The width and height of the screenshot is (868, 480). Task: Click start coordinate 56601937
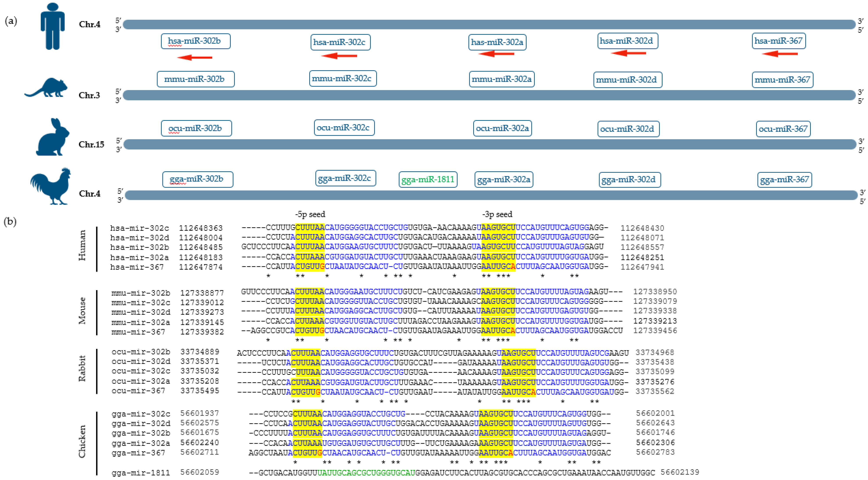[200, 413]
